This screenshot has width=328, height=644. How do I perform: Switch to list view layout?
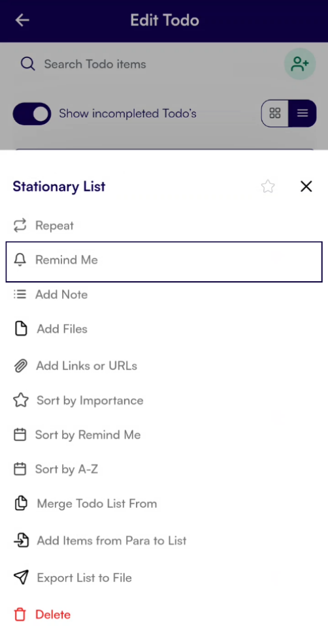[303, 114]
